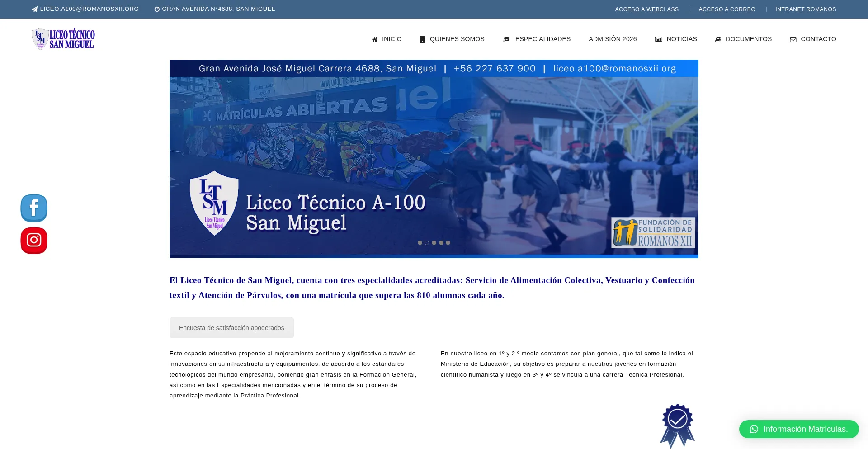Click the graduation cap icon beside Especialidades
Viewport: 868px width, 449px height.
click(506, 39)
